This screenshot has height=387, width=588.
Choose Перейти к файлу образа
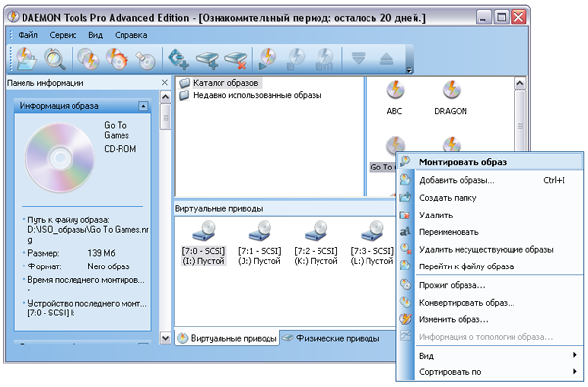pyautogui.click(x=490, y=266)
